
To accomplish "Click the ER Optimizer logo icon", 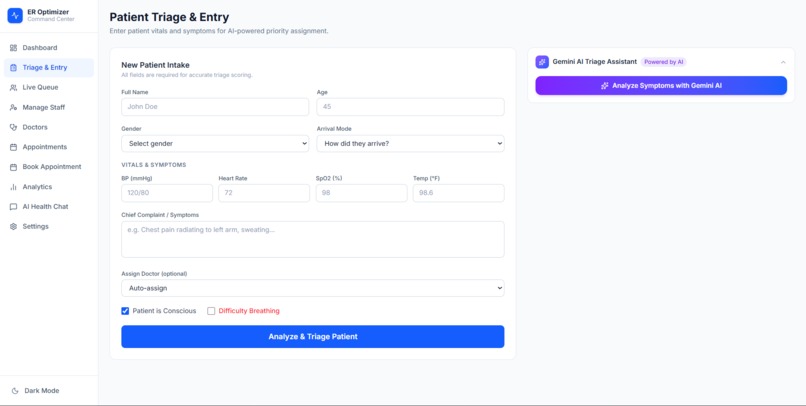I will (15, 15).
